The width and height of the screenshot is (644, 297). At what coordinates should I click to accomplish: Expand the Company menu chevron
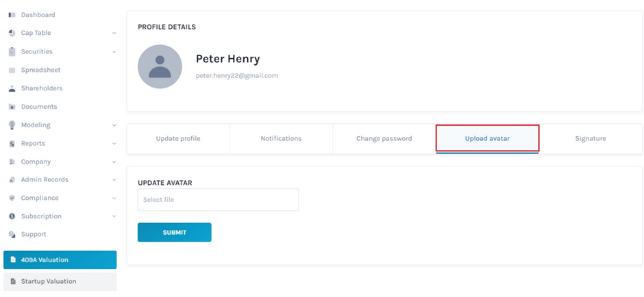114,162
